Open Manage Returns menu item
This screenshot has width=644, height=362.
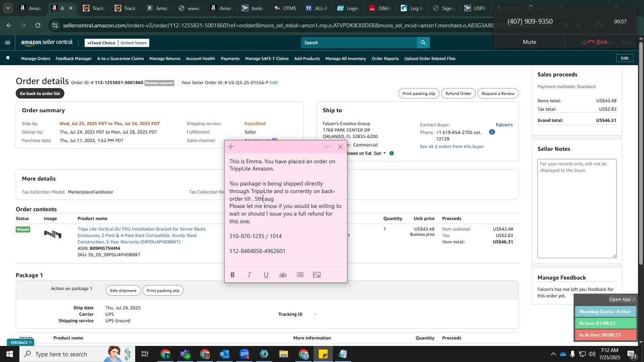point(165,59)
